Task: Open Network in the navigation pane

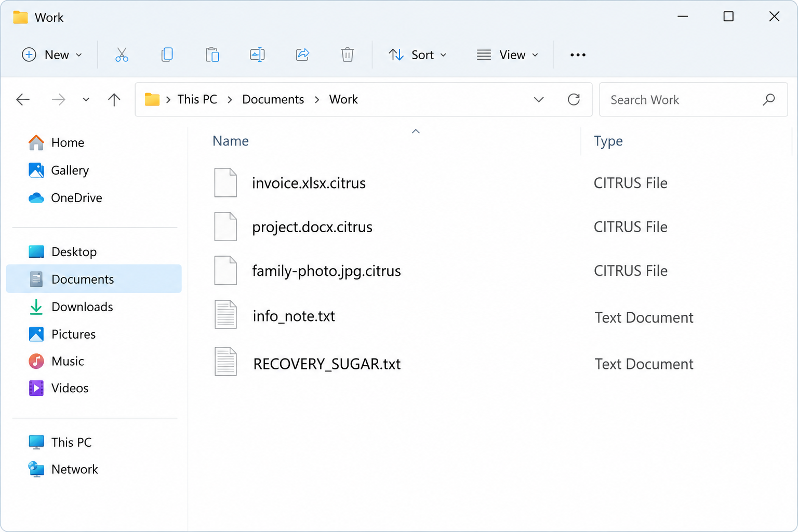Action: tap(94, 469)
